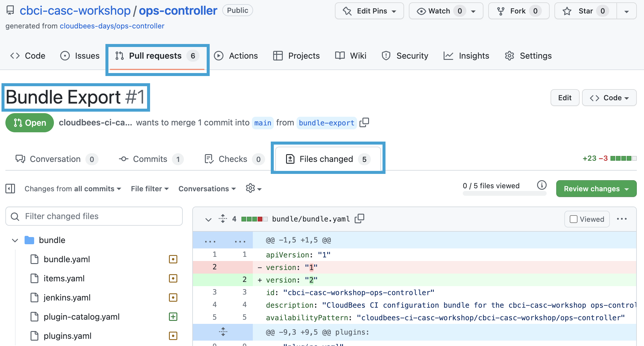Expand hidden lines above plugins hunk
The width and height of the screenshot is (644, 346).
tap(223, 332)
